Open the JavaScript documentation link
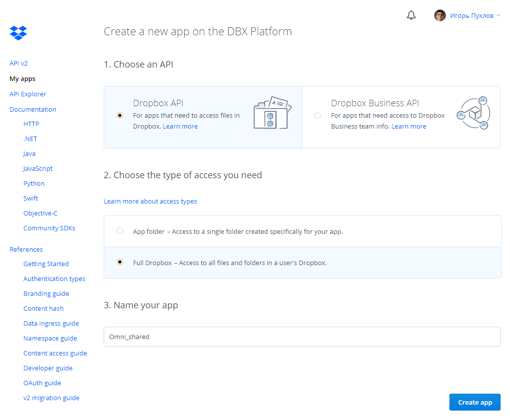The image size is (510, 420). 38,169
